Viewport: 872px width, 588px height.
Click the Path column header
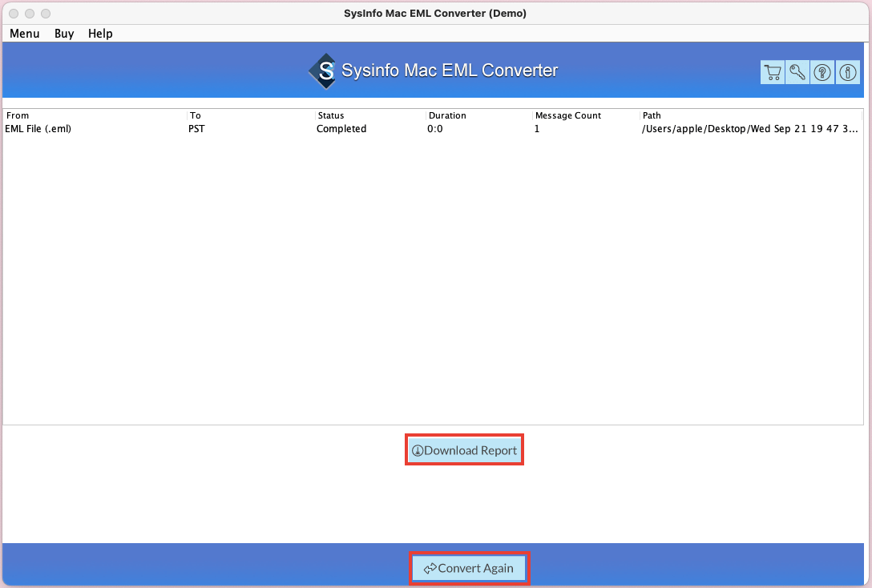click(652, 115)
